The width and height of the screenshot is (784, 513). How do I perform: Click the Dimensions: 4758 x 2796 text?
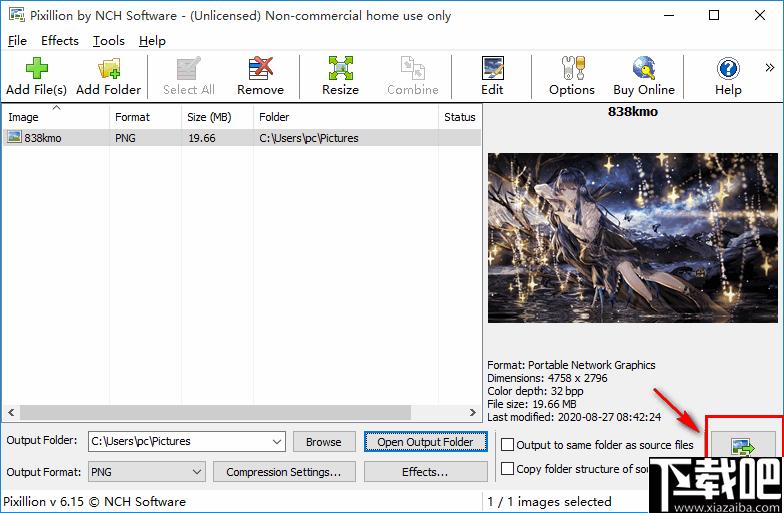(547, 378)
